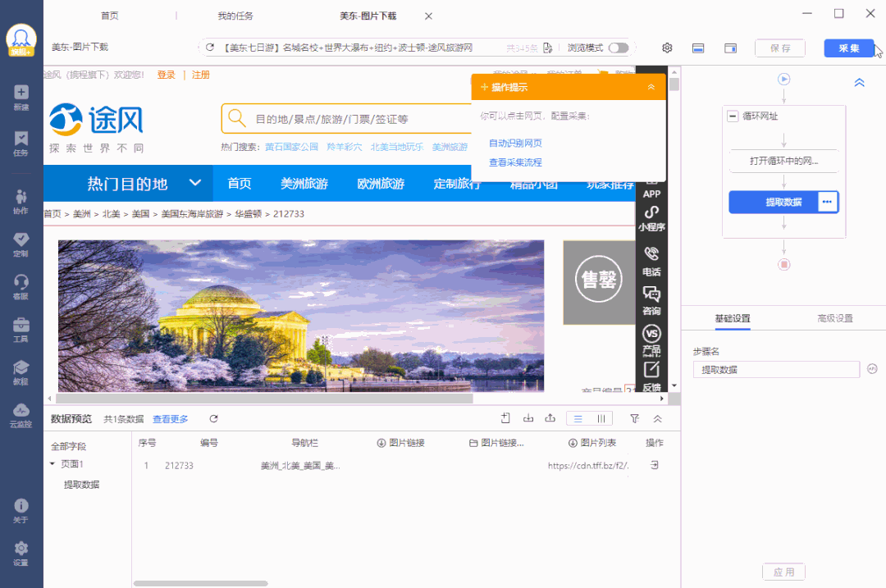
Task: Click the 采集 (collect) button
Action: coord(848,48)
